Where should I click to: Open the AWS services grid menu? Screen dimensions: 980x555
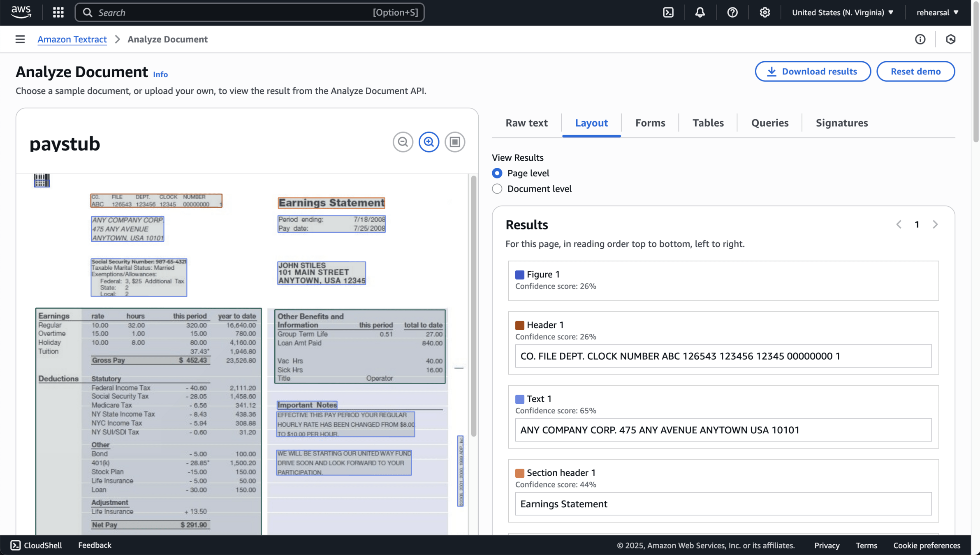point(58,12)
